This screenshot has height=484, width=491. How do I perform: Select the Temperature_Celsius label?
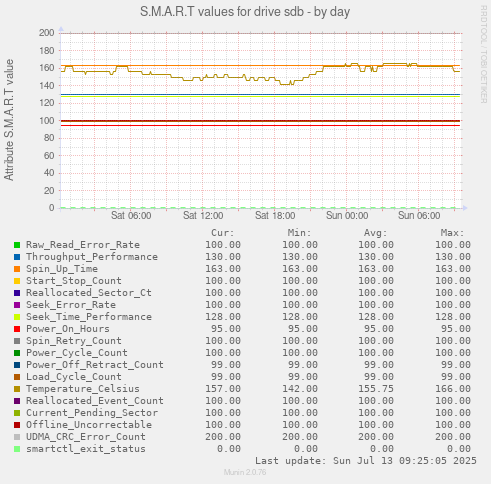(x=83, y=389)
